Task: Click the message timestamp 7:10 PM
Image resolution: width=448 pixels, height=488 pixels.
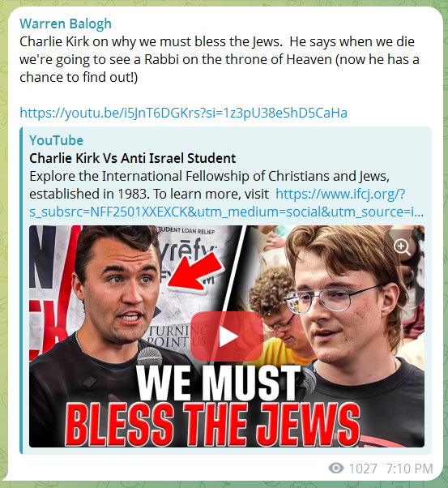Action: coord(409,469)
